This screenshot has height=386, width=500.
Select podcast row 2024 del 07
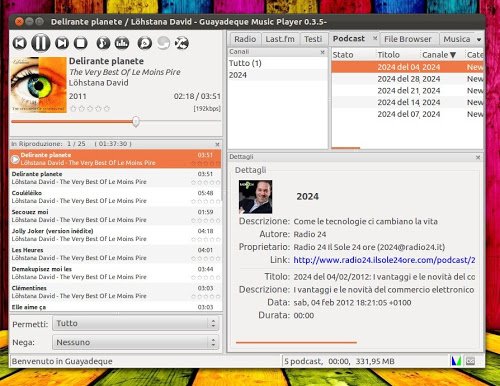[x=407, y=114]
